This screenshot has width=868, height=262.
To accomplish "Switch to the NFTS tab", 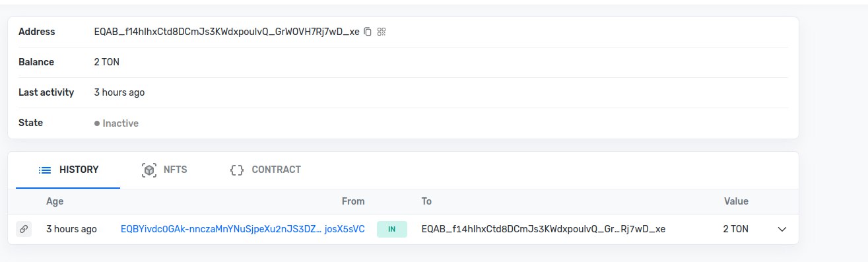I will tap(165, 170).
